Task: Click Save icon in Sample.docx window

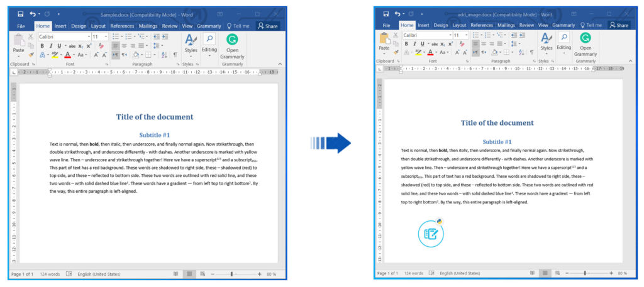Action: (x=20, y=14)
